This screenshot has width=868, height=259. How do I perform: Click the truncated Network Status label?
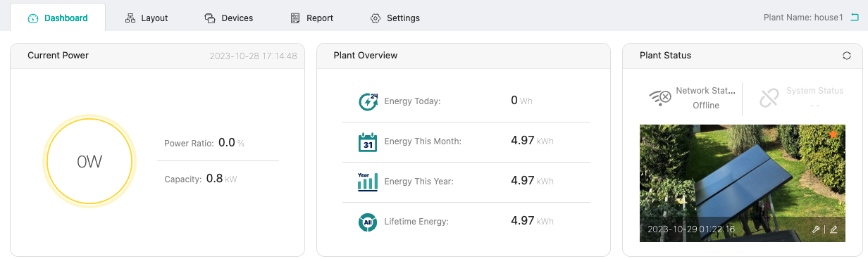tap(706, 91)
